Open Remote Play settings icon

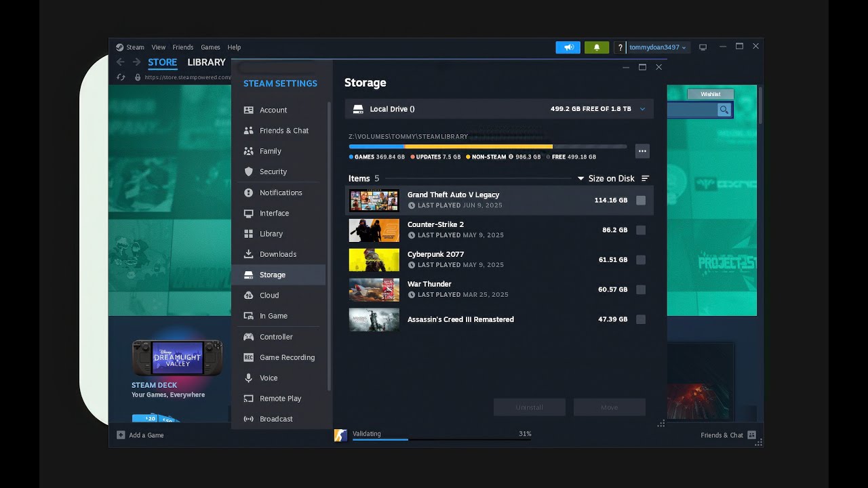point(248,399)
